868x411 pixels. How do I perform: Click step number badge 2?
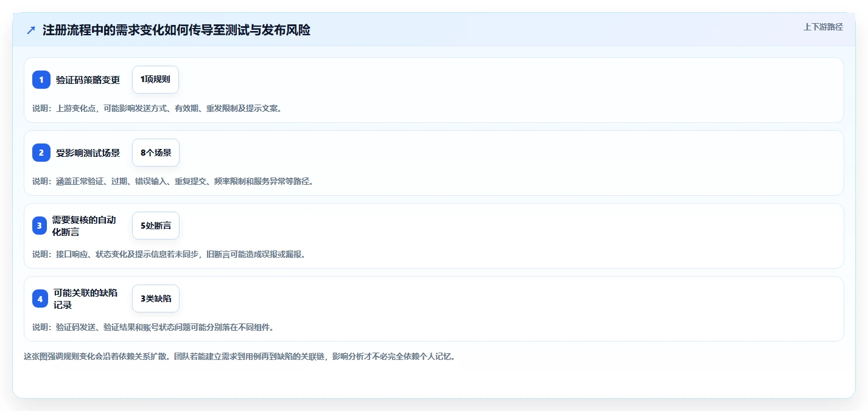tap(41, 153)
